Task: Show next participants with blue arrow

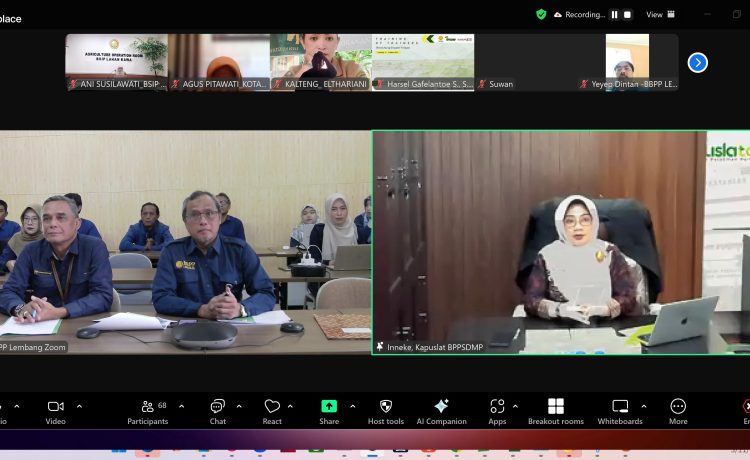Action: 698,62
